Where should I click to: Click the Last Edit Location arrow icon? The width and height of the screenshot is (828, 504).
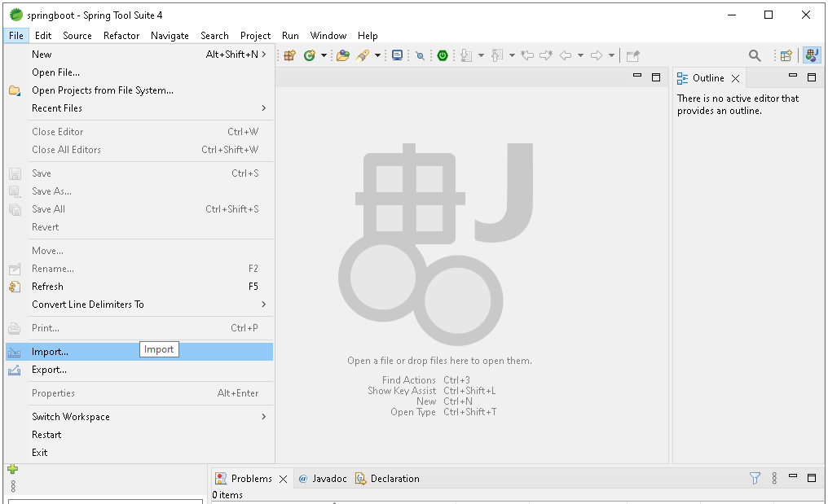click(527, 55)
